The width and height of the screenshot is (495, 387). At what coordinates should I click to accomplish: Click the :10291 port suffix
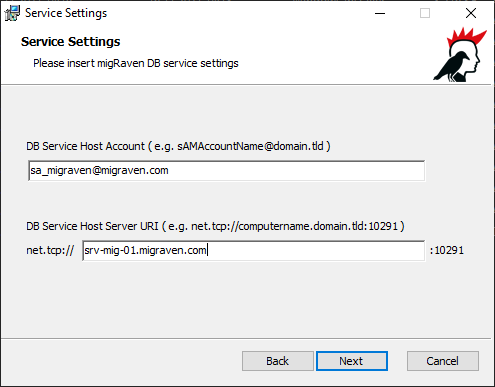[x=447, y=250]
